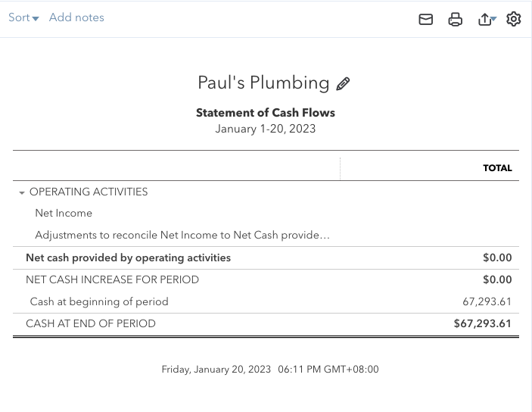Open the $0.00 operating activities total

[x=497, y=257]
